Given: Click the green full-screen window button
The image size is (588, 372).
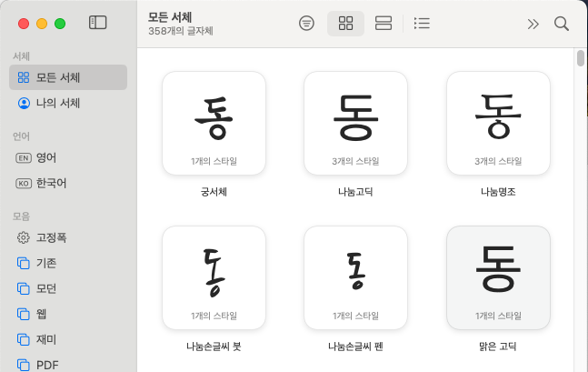Looking at the screenshot, I should point(60,24).
